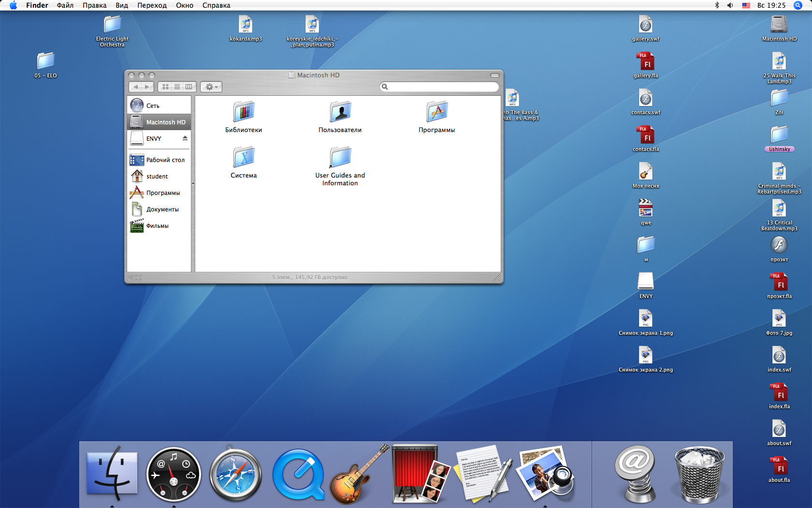Image resolution: width=812 pixels, height=508 pixels.
Task: Switch Finder to column view
Action: [x=189, y=87]
